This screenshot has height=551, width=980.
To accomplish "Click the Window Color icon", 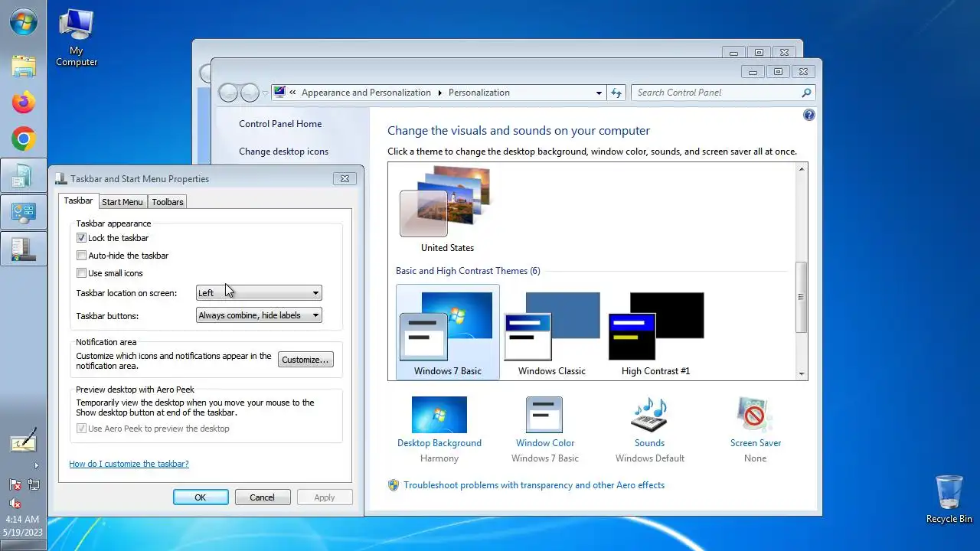I will pos(544,415).
